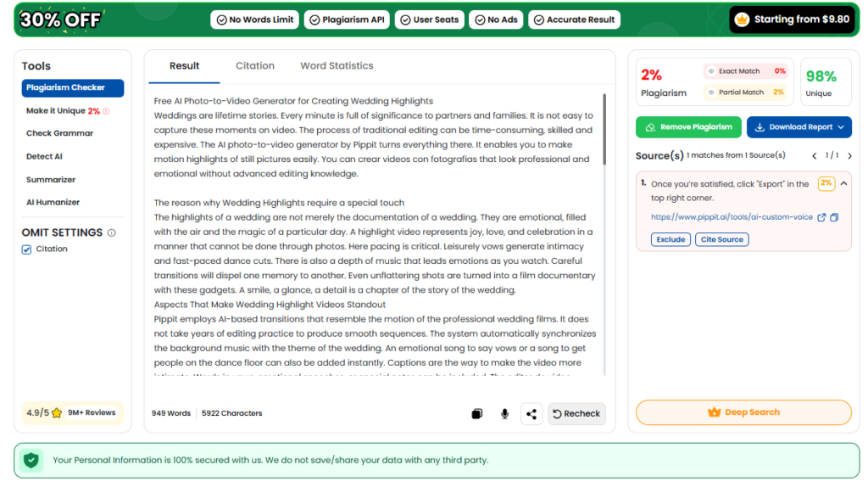Viewport: 868px width, 487px height.
Task: Click the share icon beside Recheck
Action: tap(531, 414)
